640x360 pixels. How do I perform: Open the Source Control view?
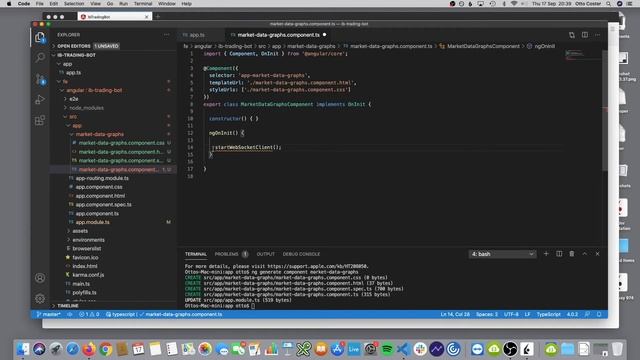click(x=40, y=79)
